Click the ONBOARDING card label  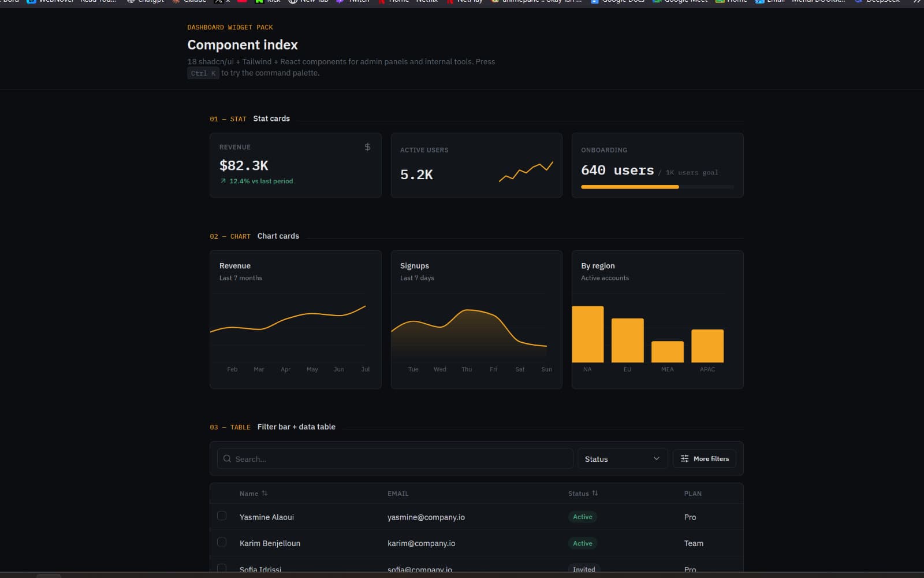click(x=604, y=150)
